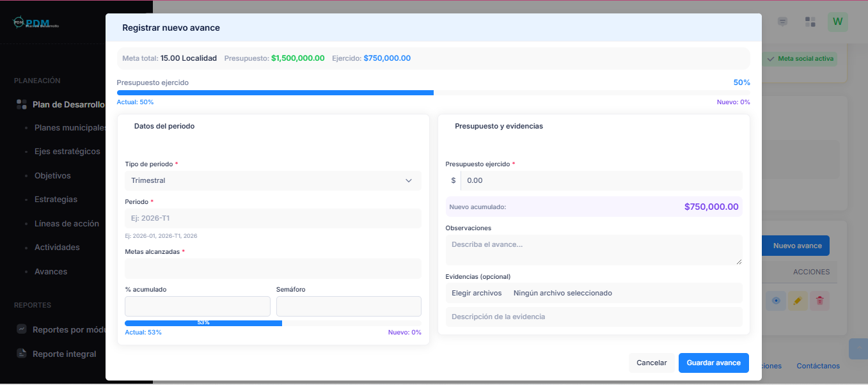The width and height of the screenshot is (868, 385).
Task: Click the ACCIONES column header
Action: coord(811,272)
